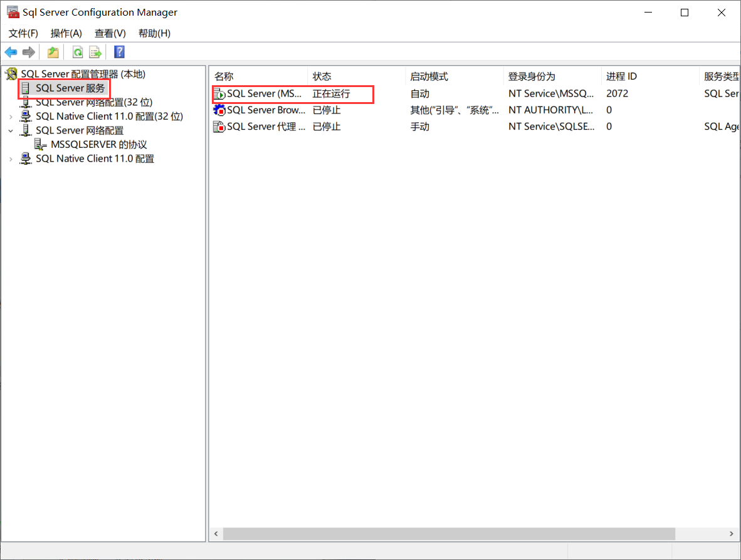Viewport: 741px width, 560px height.
Task: Click the forward navigation arrow icon
Action: 28,51
